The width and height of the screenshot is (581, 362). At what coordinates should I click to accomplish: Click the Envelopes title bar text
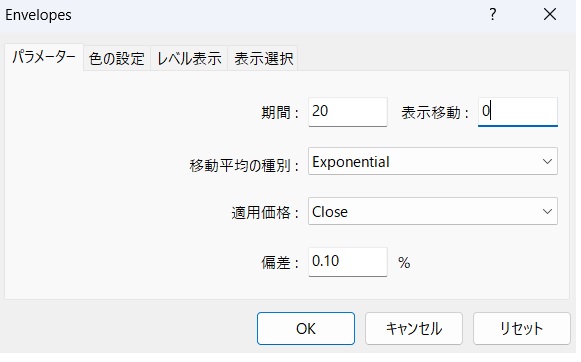click(38, 15)
